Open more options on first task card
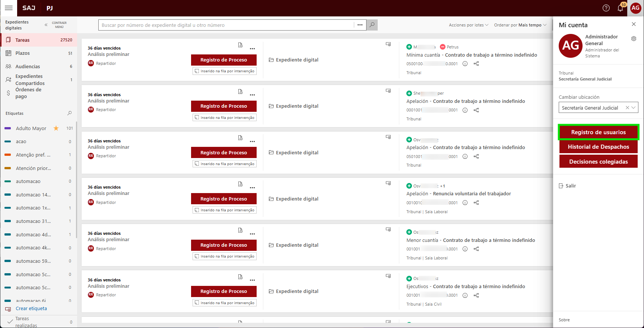Viewport: 644px width, 328px height. (252, 48)
